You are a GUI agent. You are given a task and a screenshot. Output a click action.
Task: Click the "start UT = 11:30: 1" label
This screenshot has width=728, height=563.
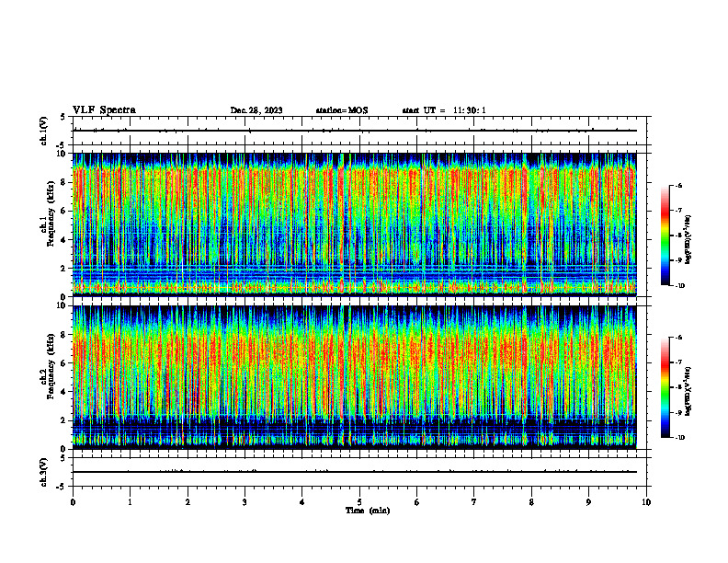point(444,110)
